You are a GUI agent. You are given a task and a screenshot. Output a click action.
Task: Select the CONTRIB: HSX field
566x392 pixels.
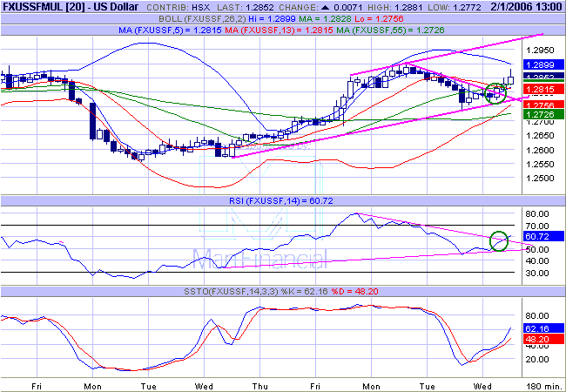(x=179, y=7)
